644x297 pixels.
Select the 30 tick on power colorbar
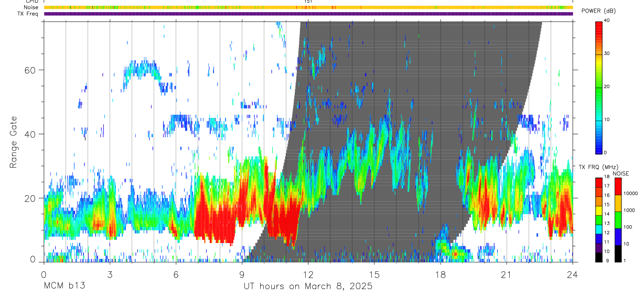[607, 53]
